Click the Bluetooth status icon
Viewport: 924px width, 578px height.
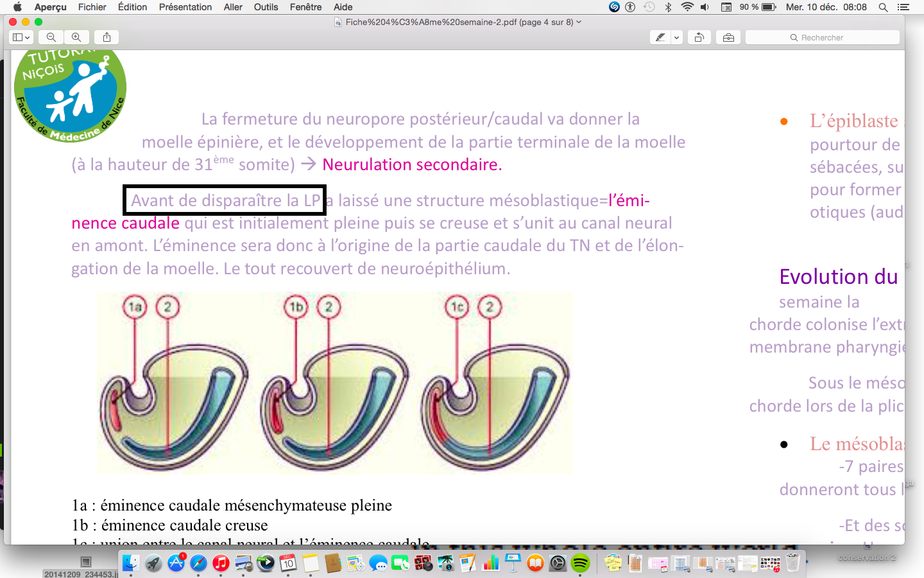pos(668,7)
